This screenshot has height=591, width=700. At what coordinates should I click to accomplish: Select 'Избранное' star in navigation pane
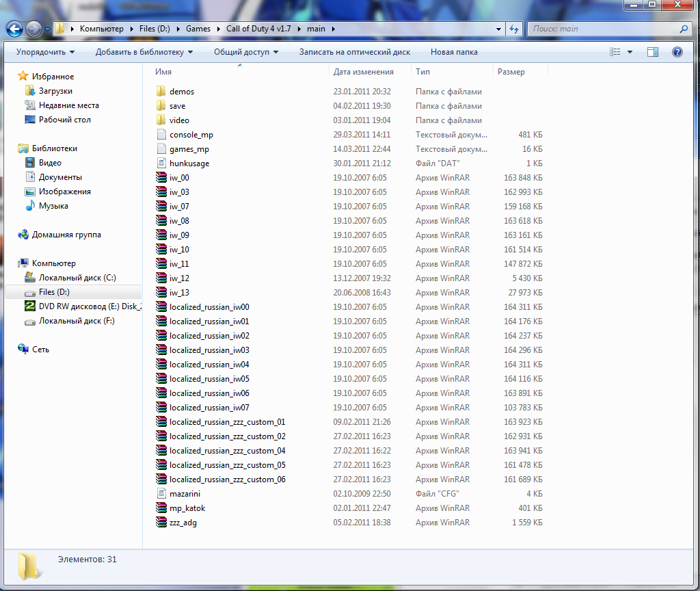(x=23, y=77)
